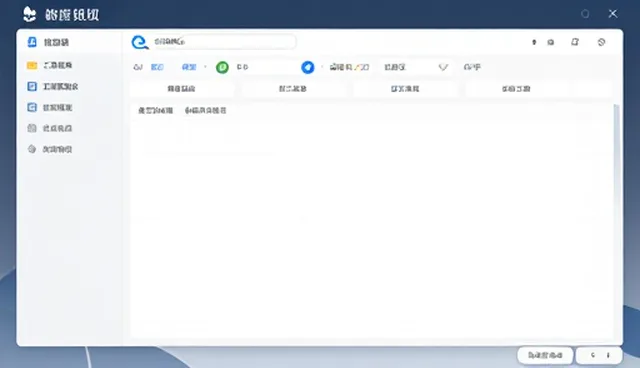
Task: Click the white arrows button below window
Action: pyautogui.click(x=599, y=355)
